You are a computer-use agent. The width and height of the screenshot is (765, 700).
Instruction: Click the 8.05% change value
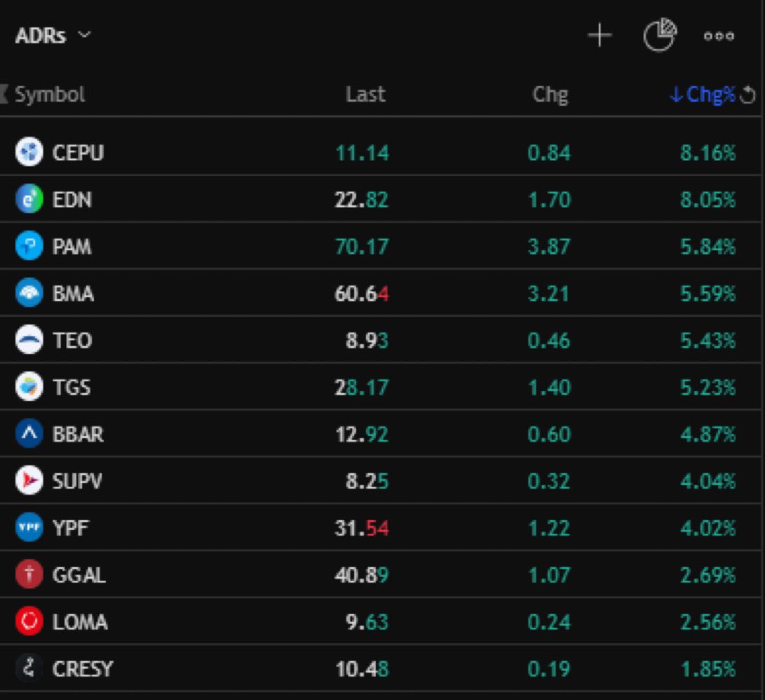[x=708, y=200]
